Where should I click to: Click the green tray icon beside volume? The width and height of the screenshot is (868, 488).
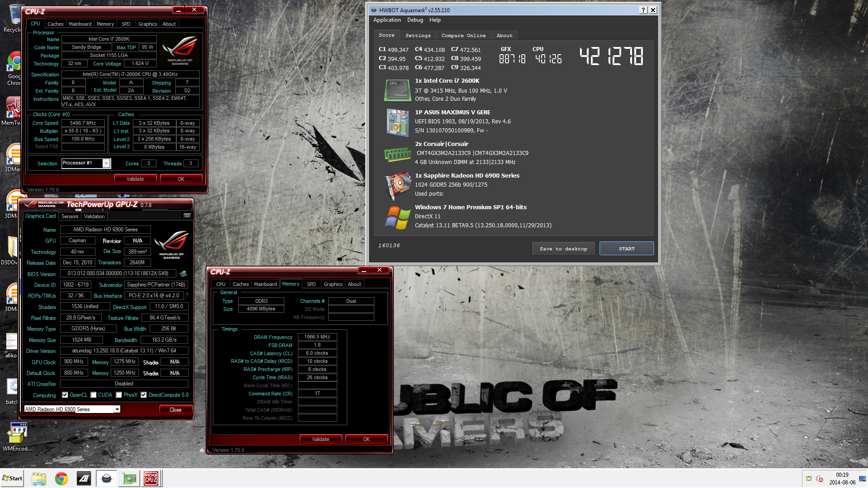(x=809, y=479)
